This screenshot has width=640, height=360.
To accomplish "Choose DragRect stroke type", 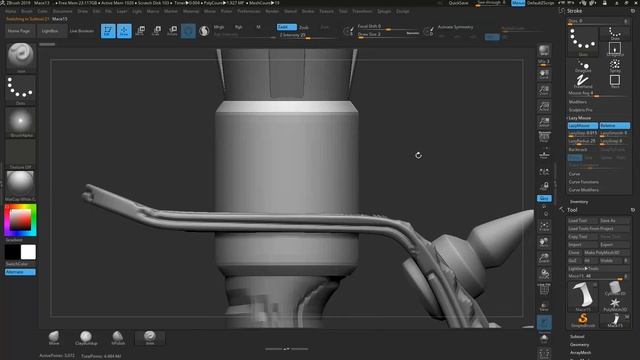I will click(615, 49).
